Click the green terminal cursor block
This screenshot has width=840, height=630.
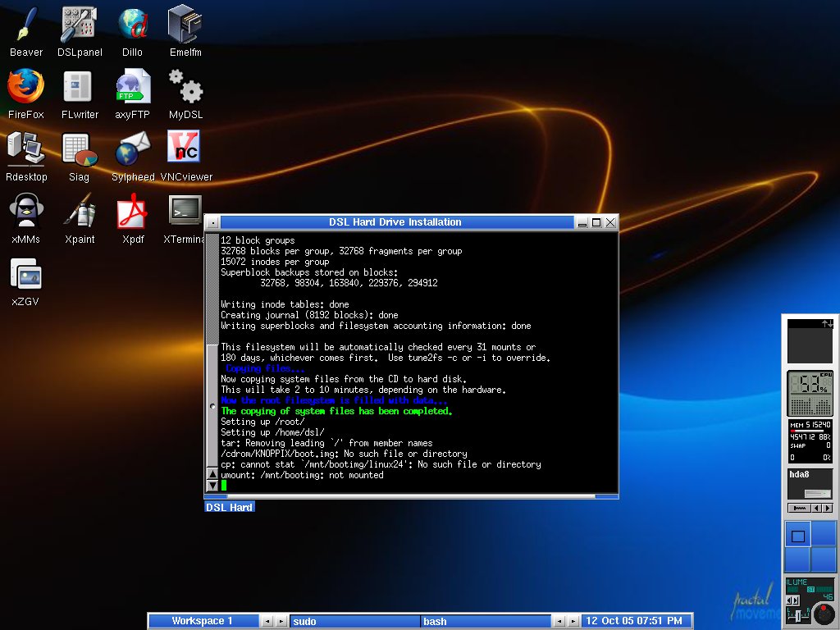point(223,486)
